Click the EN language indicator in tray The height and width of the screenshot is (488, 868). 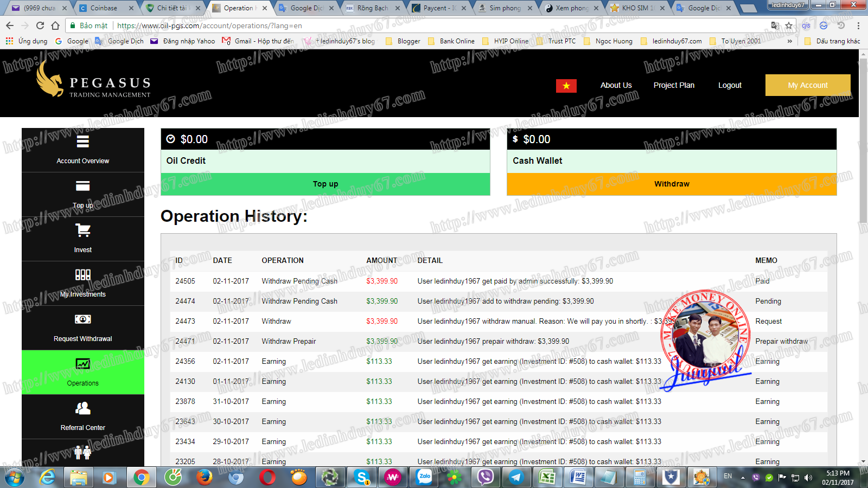[x=727, y=476]
